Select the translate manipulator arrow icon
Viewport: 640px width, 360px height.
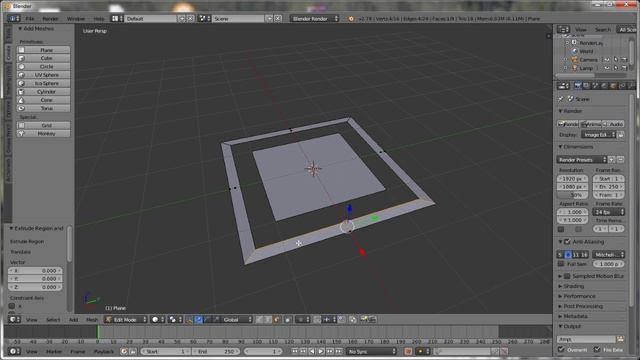pos(198,320)
